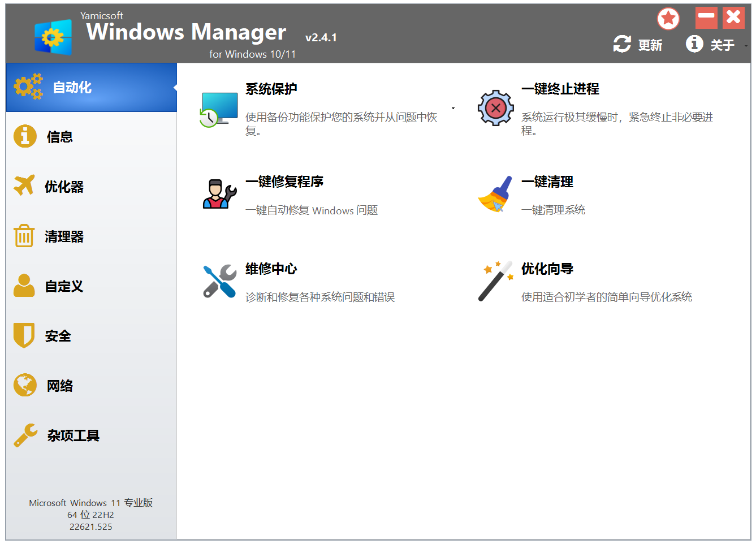756x544 pixels.
Task: Switch to the 信息 sidebar tab
Action: click(92, 137)
